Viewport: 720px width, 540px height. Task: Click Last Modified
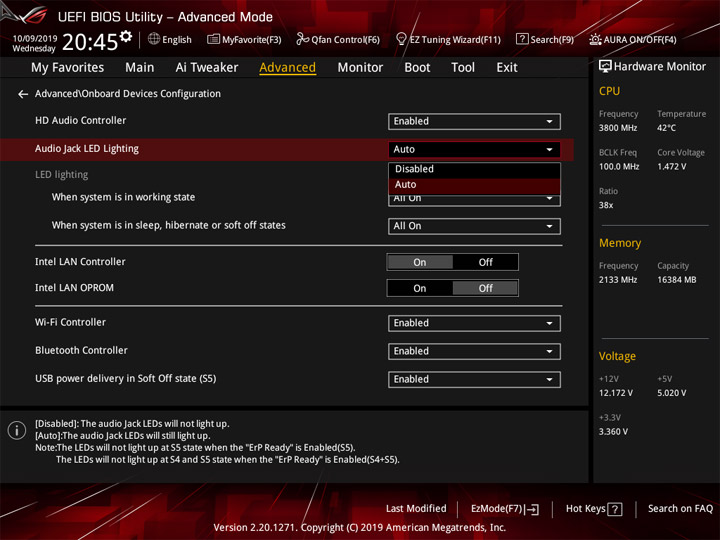[416, 509]
